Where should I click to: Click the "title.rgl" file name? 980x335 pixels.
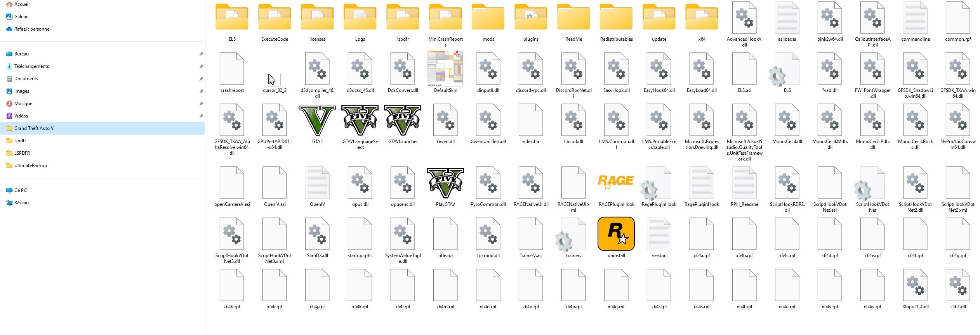(x=445, y=256)
